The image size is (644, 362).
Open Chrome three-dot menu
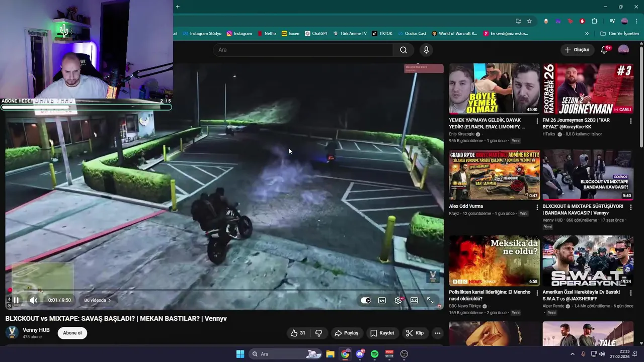[x=637, y=21]
